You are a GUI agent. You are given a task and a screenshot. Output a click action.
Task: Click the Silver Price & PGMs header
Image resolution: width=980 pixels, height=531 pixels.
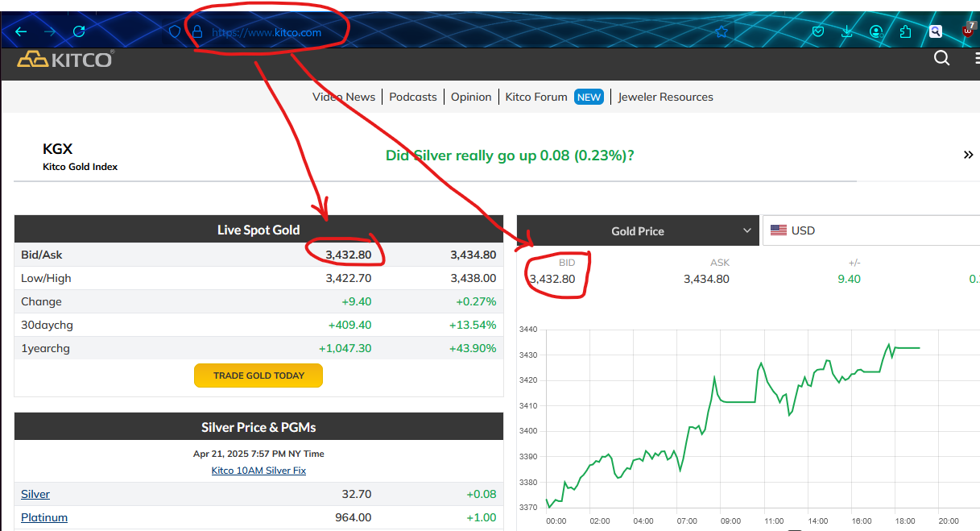[x=258, y=427]
